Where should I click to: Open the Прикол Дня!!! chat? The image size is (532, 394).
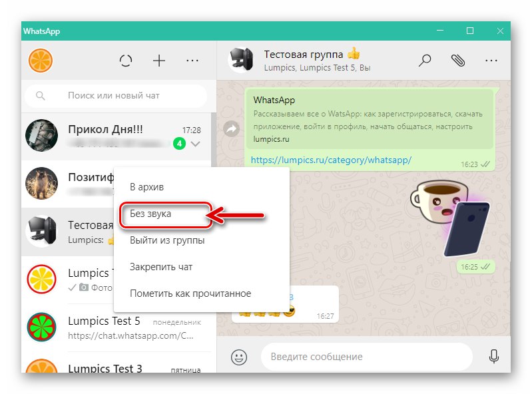pyautogui.click(x=116, y=136)
